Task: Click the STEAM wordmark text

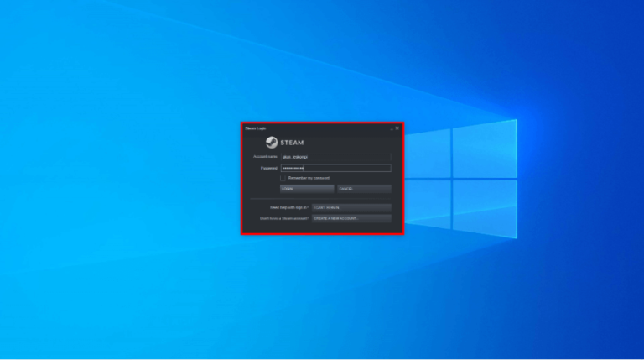Action: click(292, 143)
